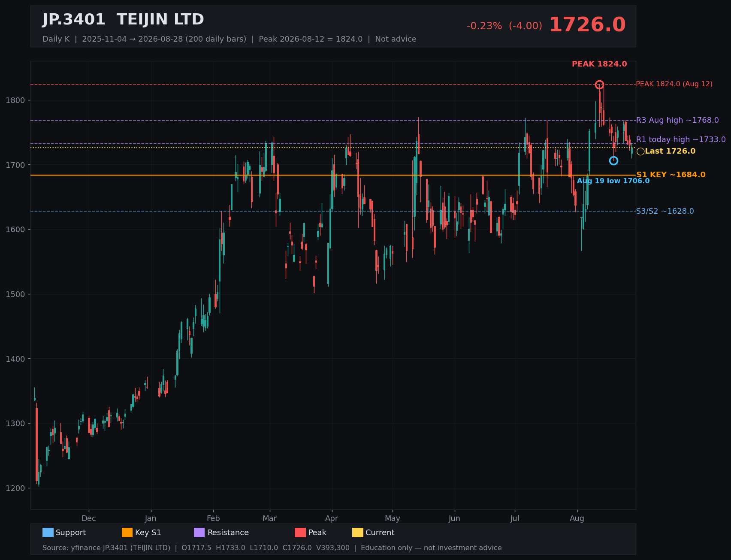The image size is (731, 560).
Task: Click the yellow Last price circle marker
Action: pos(640,151)
